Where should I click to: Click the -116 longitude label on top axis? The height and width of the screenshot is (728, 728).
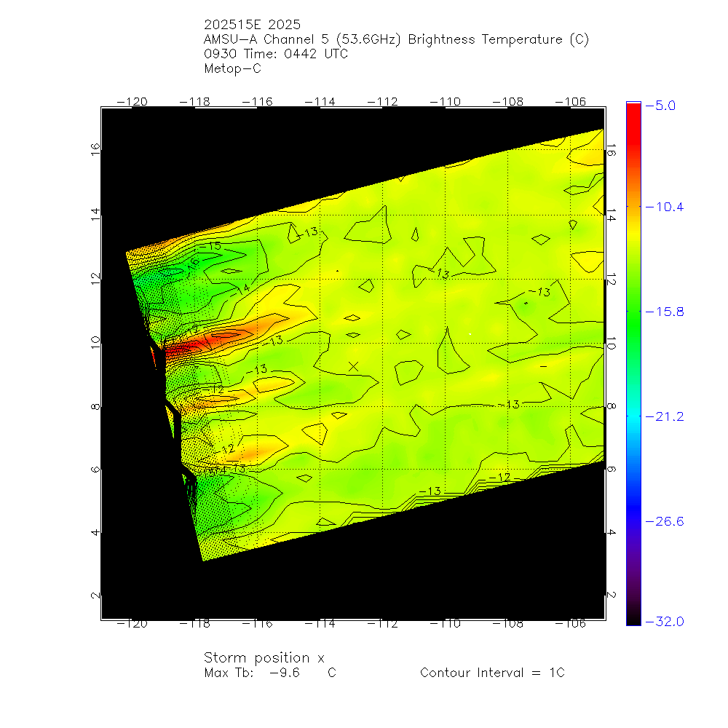[257, 102]
